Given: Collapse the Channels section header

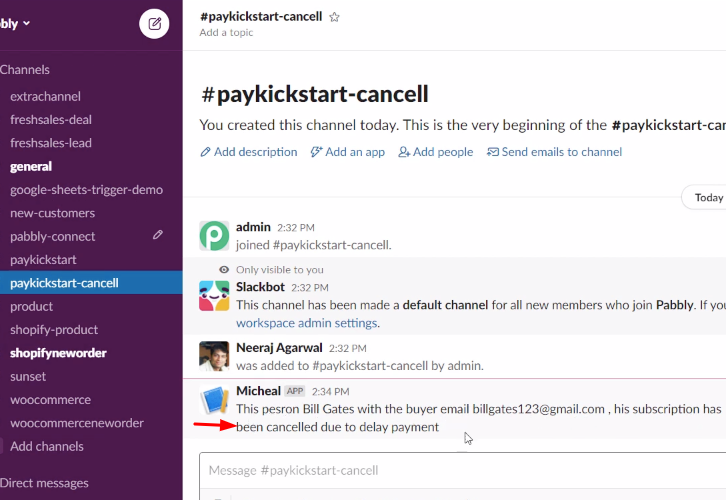Looking at the screenshot, I should pos(25,70).
